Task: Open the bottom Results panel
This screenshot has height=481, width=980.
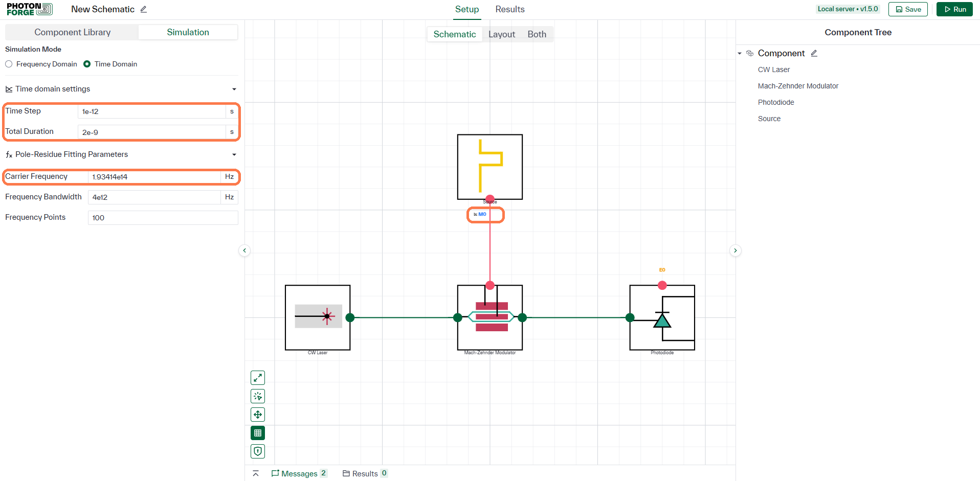Action: (x=365, y=473)
